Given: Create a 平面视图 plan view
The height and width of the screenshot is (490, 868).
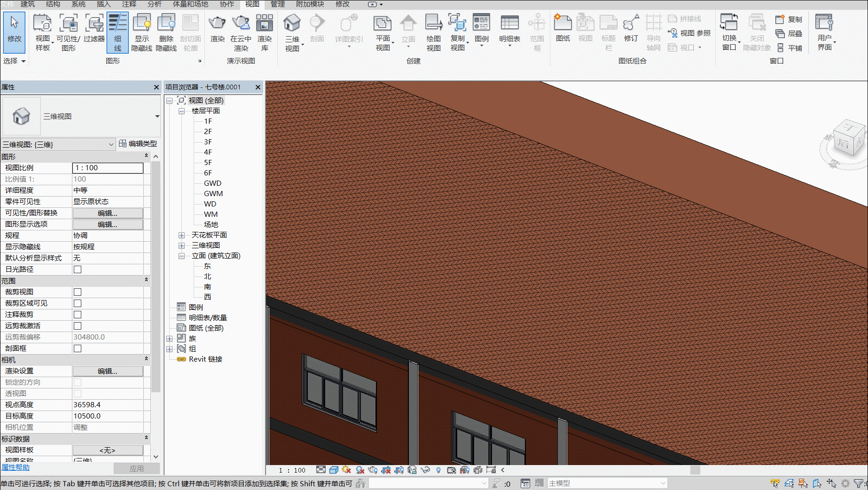Looking at the screenshot, I should [x=383, y=32].
